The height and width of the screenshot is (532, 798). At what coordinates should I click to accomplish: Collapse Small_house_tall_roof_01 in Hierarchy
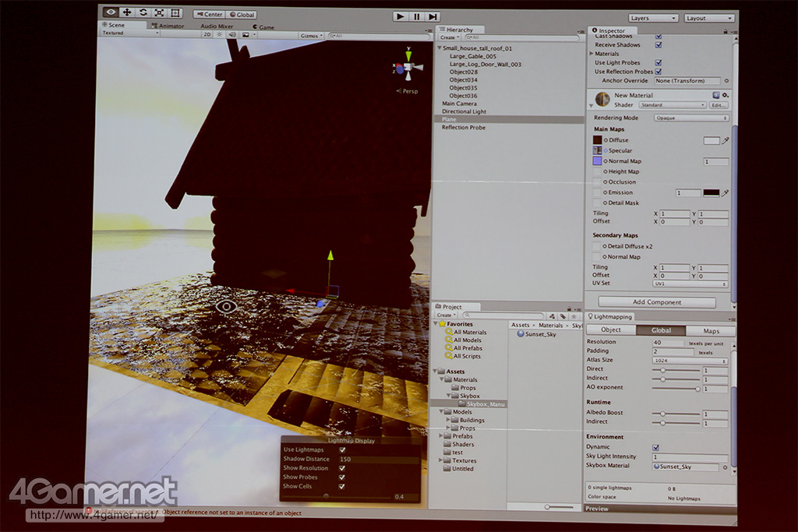(x=439, y=48)
